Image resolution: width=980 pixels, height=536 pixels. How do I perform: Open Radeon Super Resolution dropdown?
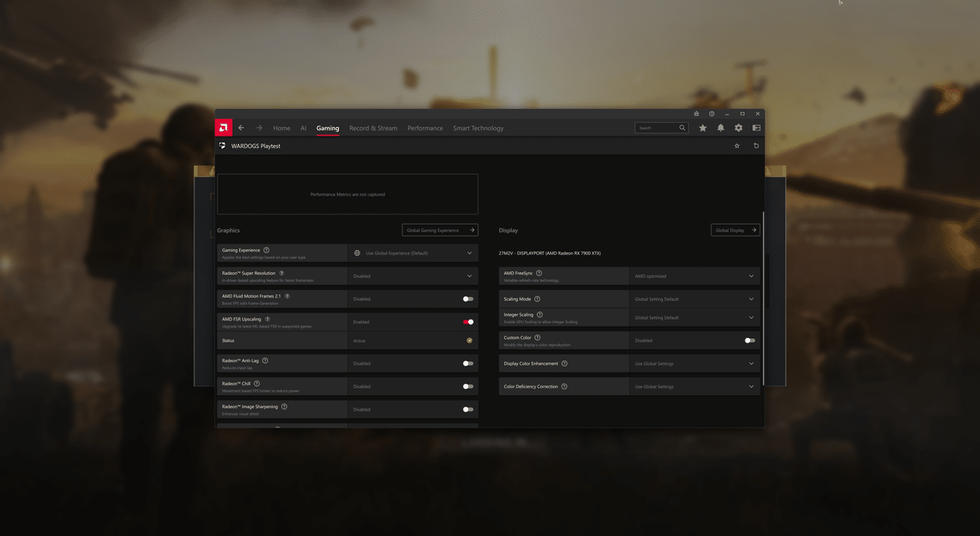coord(413,276)
